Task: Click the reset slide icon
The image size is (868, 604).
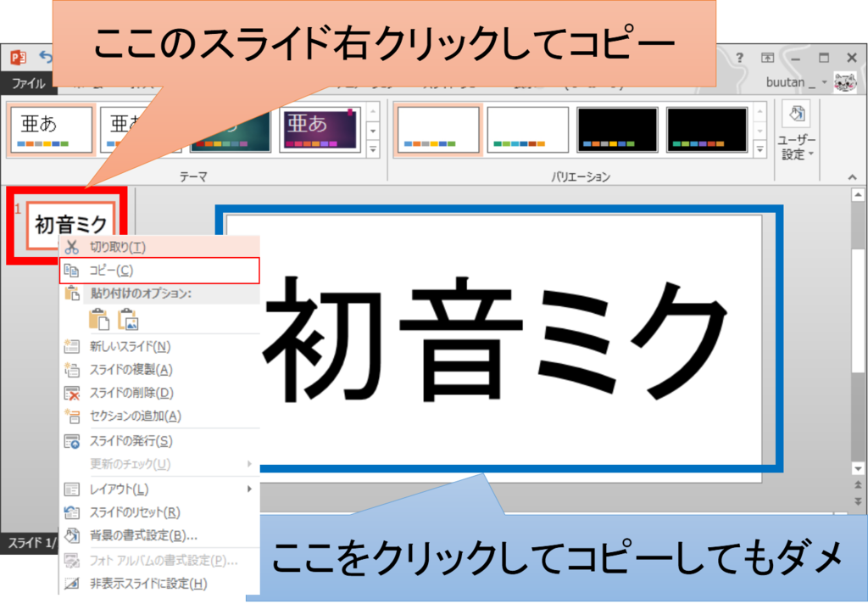Action: coord(71,512)
